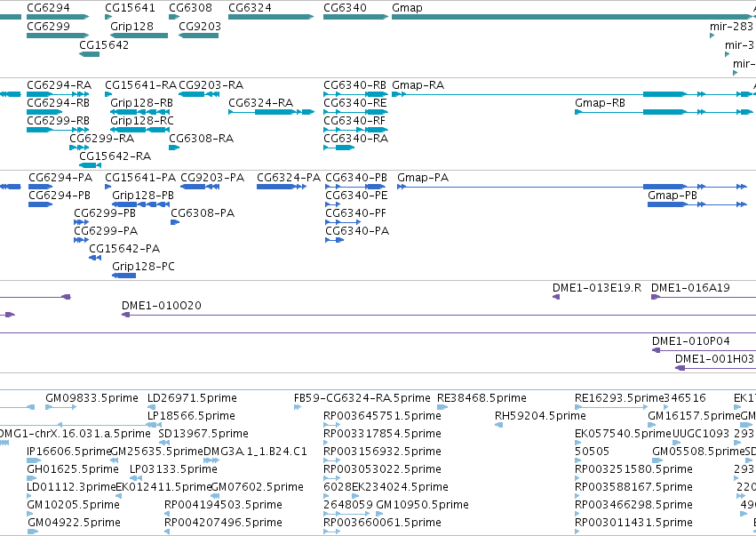This screenshot has width=756, height=536.
Task: Select the GM09833.5prime EST
Action: click(x=60, y=408)
